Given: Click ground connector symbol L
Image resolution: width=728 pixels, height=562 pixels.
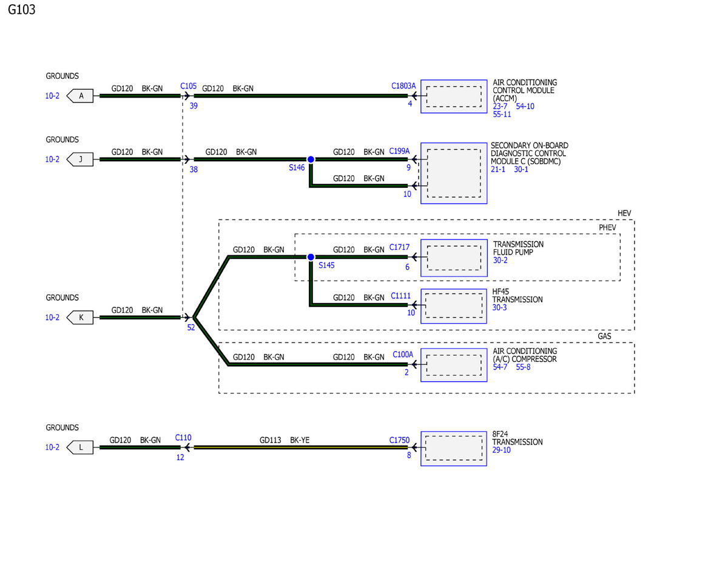Looking at the screenshot, I should pos(81,447).
